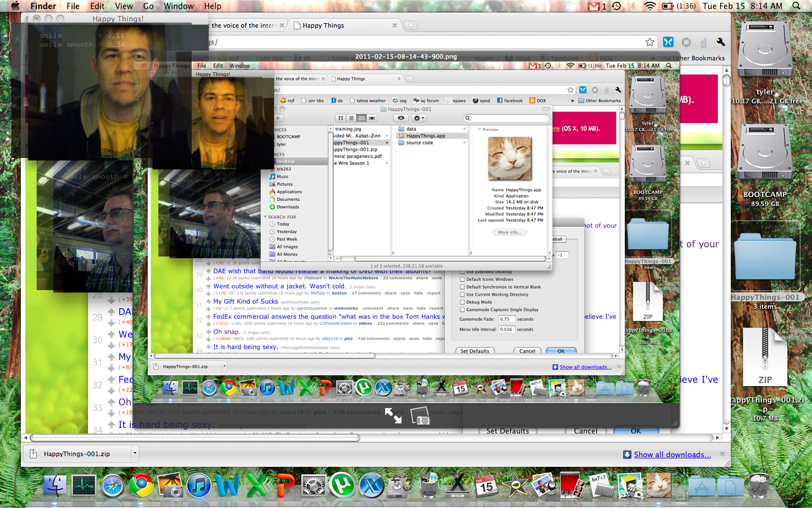
Task: Click the Show all downloads link
Action: point(672,454)
